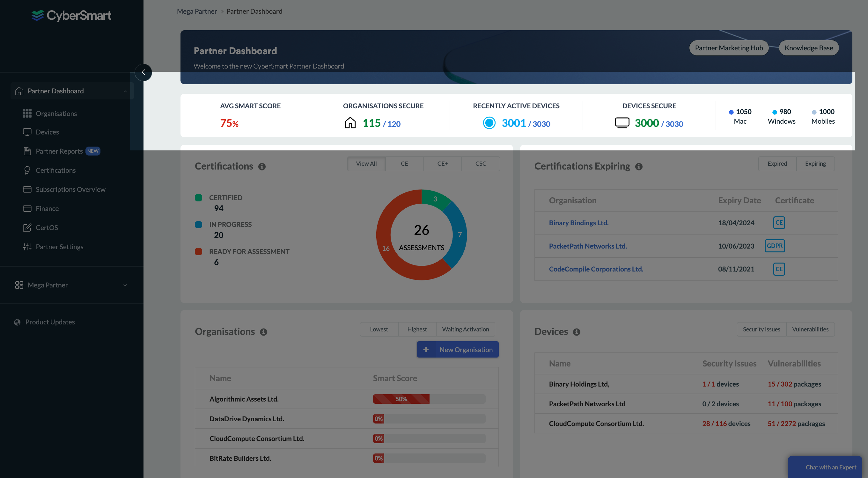Open Devices in the sidebar menu
This screenshot has width=868, height=478.
point(47,132)
